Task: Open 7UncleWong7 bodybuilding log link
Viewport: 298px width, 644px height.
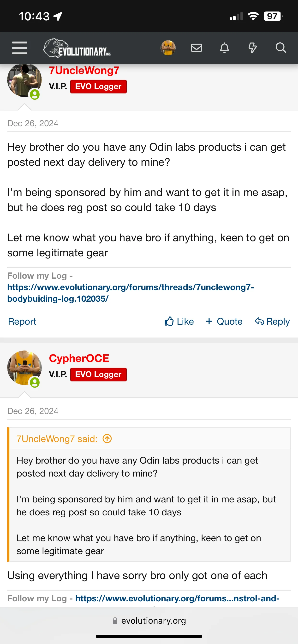Action: coord(131,293)
